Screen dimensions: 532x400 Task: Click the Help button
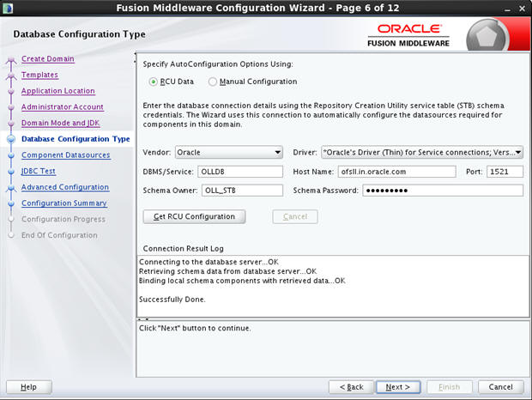(x=29, y=387)
